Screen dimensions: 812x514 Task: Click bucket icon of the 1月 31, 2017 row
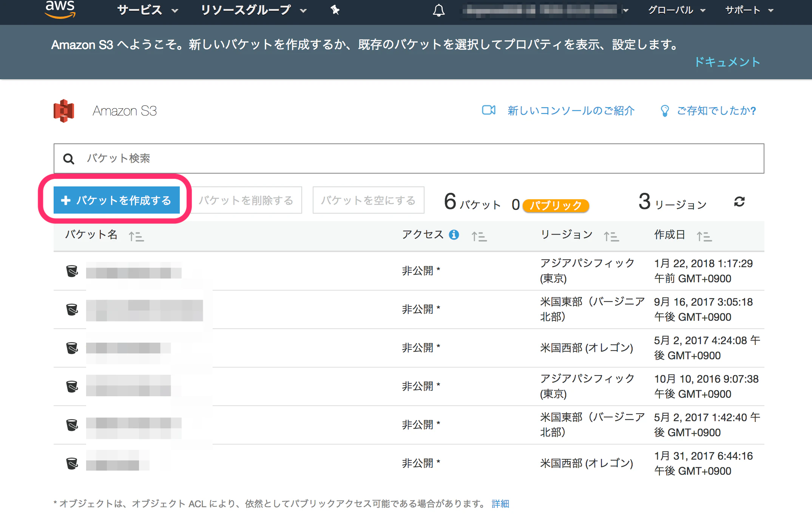[72, 463]
